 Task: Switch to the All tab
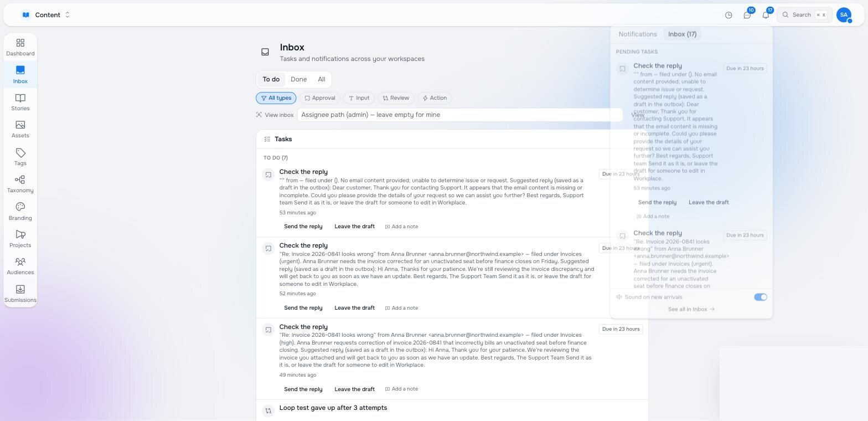point(322,79)
